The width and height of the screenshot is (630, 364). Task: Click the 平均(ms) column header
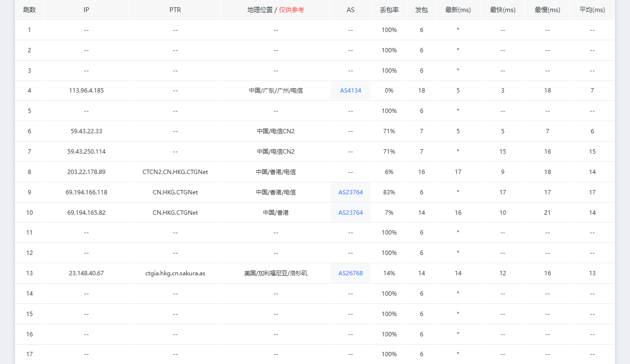(592, 10)
